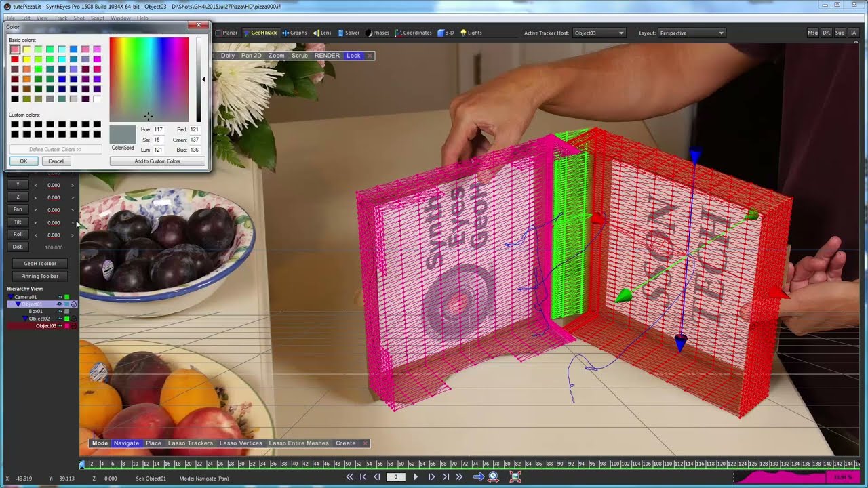Click the clock playback rate icon

494,477
